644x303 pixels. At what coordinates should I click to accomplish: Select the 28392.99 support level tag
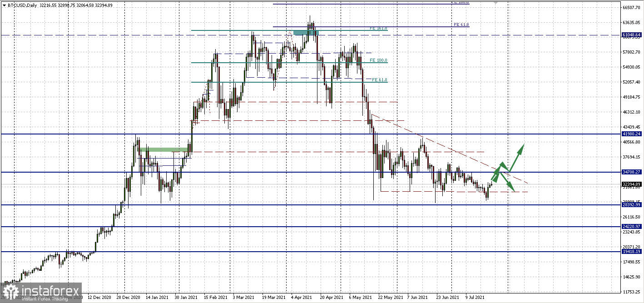[632, 205]
